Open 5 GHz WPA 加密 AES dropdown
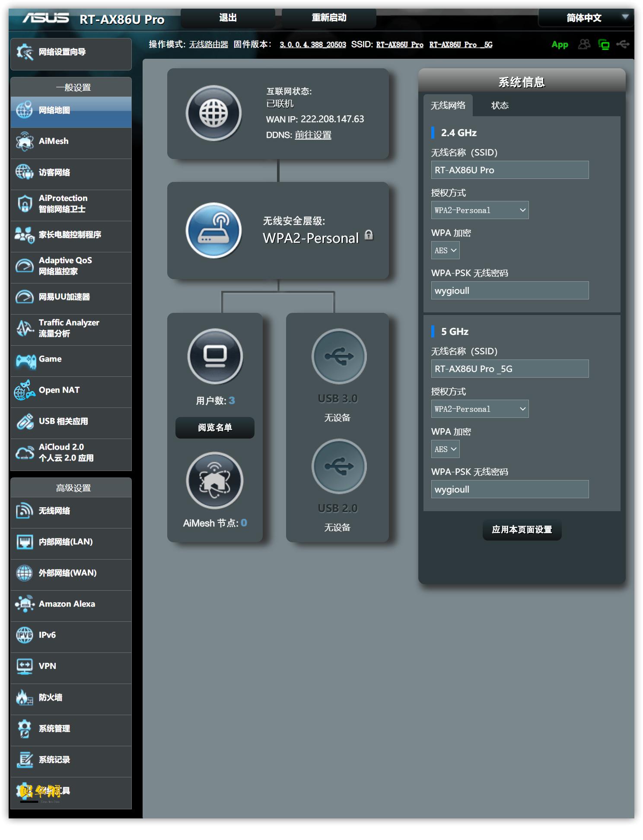This screenshot has height=840, width=643. pos(445,449)
